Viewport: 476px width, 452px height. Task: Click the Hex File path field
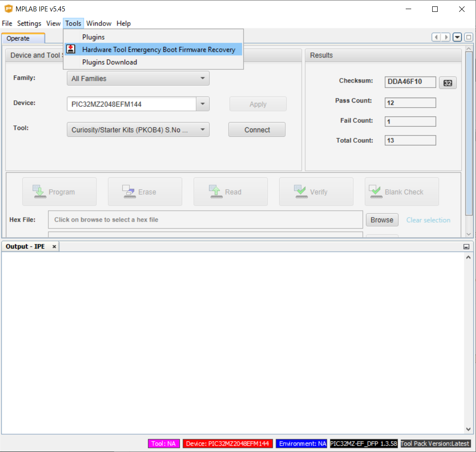pos(205,220)
